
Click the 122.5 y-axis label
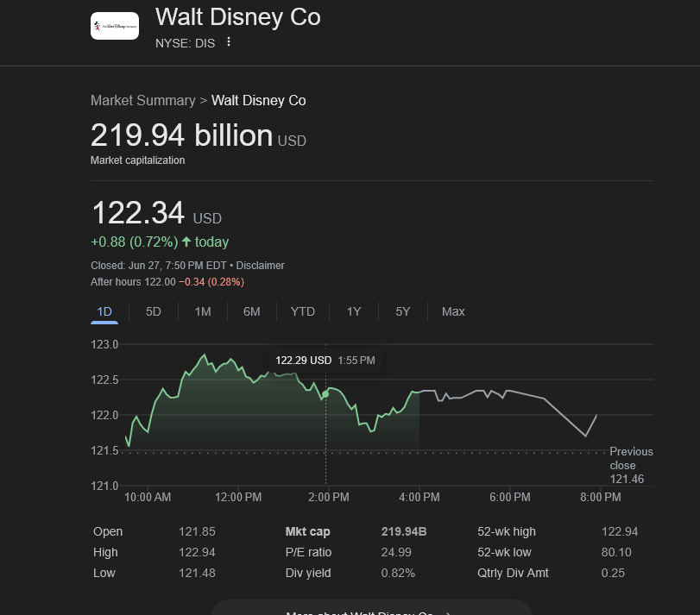pyautogui.click(x=104, y=380)
